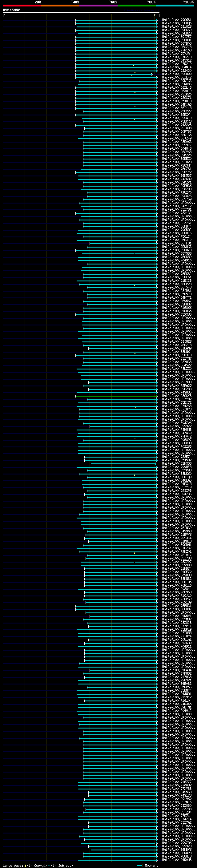Select the UniRef100_Q2HS53 label
The image size is (197, 868).
click(176, 464)
